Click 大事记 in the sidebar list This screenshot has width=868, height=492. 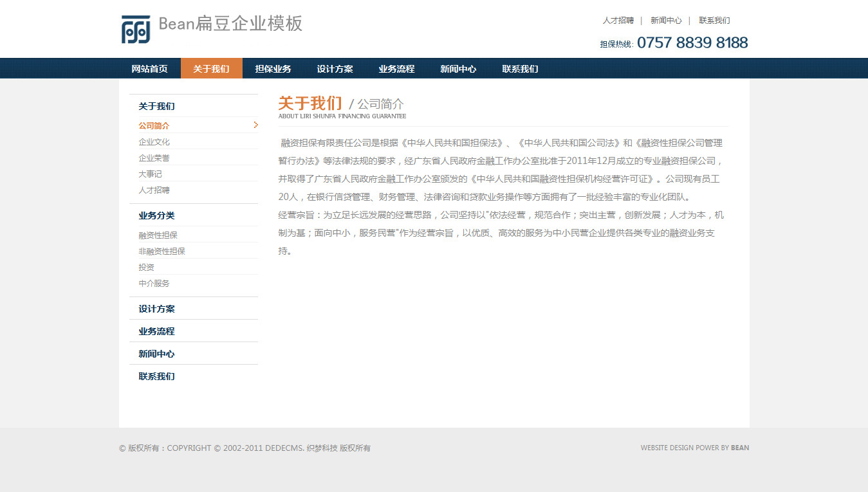[x=150, y=174]
